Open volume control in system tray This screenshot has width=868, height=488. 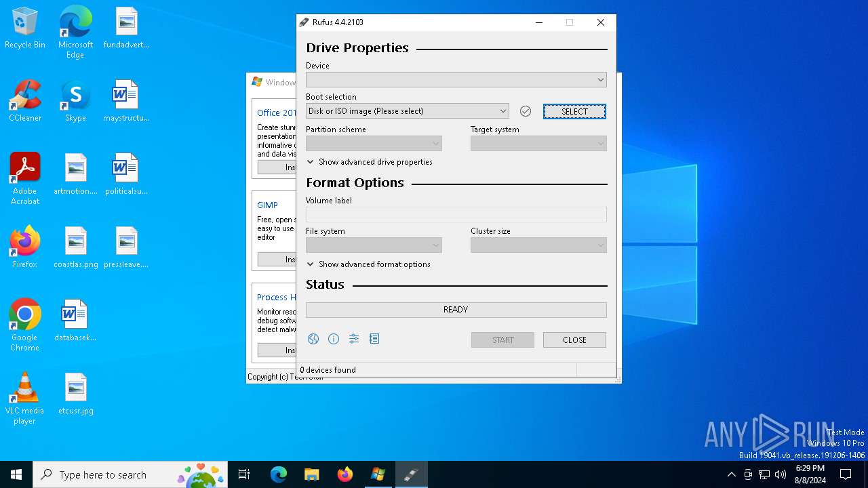click(x=781, y=474)
